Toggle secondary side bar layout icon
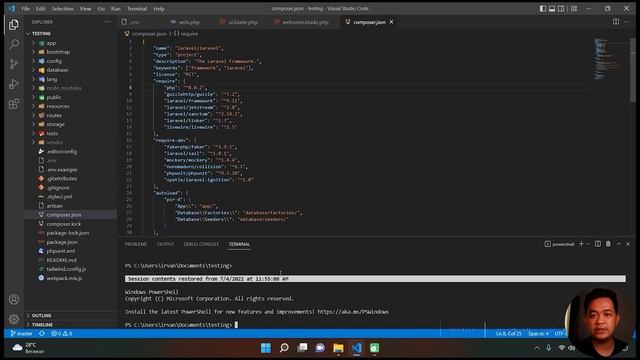This screenshot has width=640, height=360. click(561, 9)
